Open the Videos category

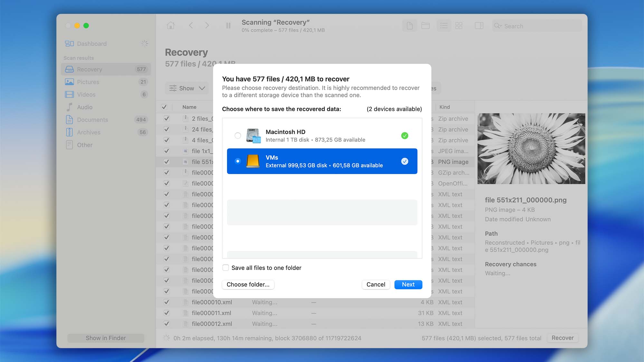[106, 94]
